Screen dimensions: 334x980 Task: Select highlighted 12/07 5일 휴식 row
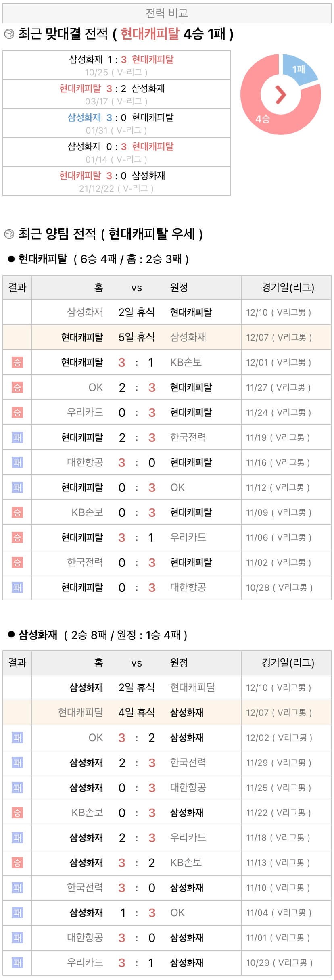pyautogui.click(x=167, y=337)
